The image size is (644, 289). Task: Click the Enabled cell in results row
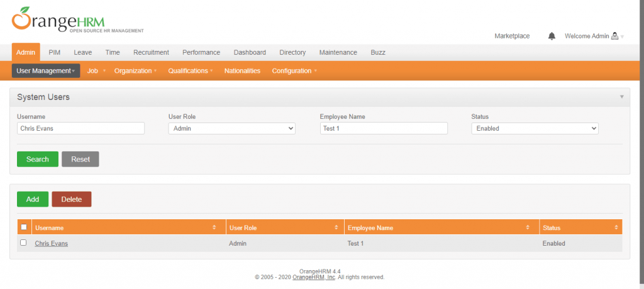(x=553, y=243)
